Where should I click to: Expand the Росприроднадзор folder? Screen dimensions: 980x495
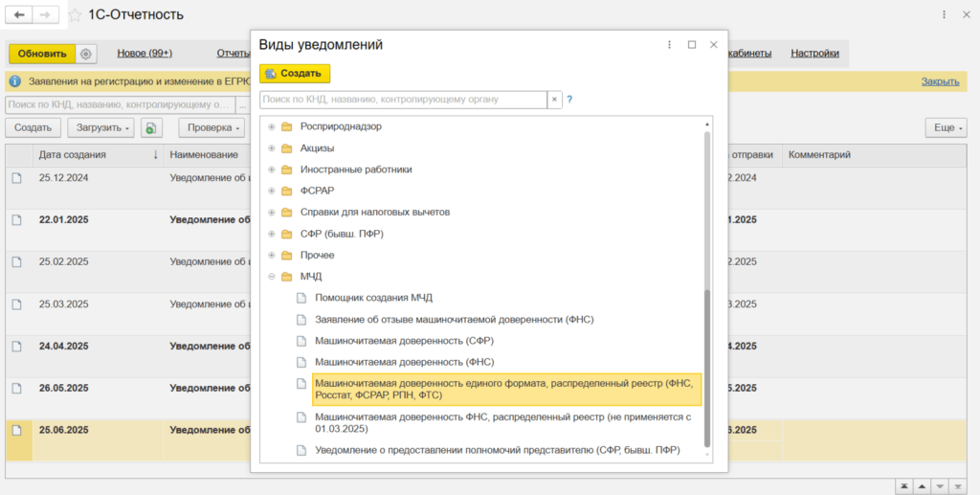click(x=272, y=126)
